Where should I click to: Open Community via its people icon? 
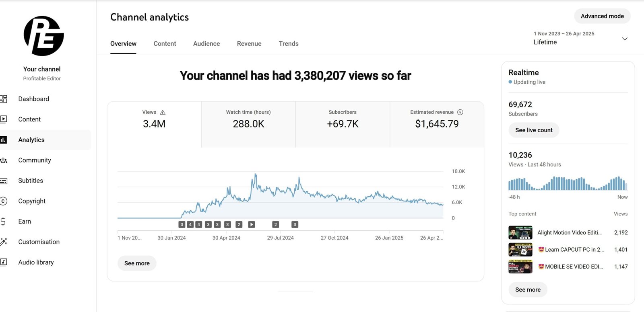tap(4, 160)
